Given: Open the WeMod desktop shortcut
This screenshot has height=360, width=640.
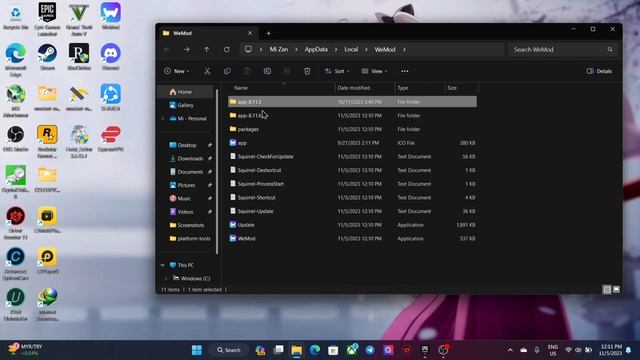Looking at the screenshot, I should (x=111, y=17).
